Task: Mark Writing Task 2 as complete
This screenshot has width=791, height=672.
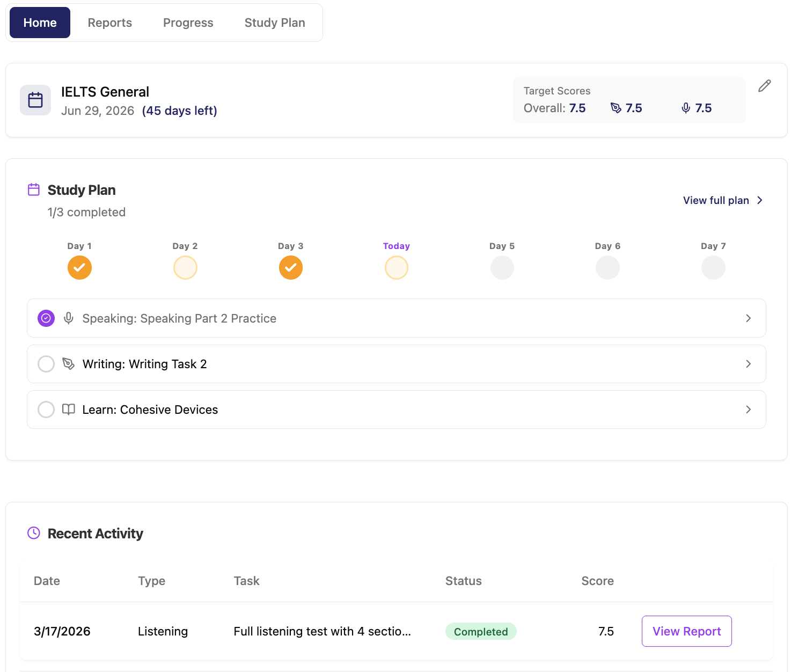Action: click(46, 364)
